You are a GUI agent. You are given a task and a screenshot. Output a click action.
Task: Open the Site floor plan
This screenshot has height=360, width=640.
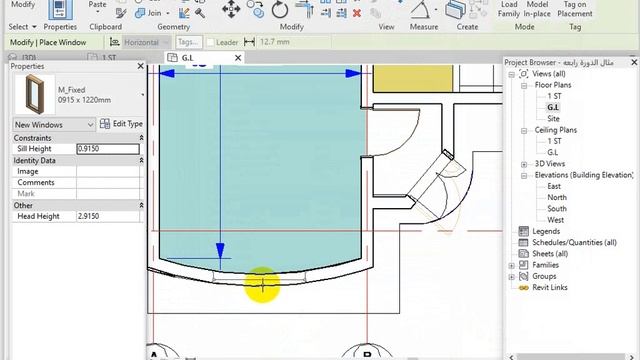tap(553, 119)
